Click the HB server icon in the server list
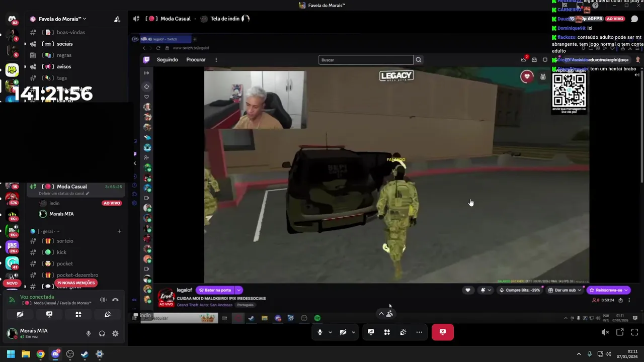644x362 pixels. 12,69
